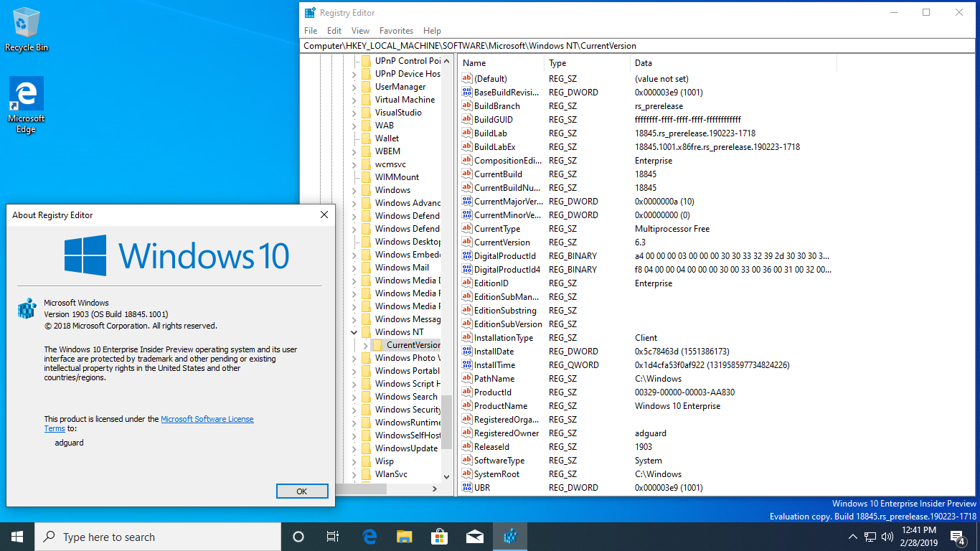Open the View menu

pos(361,31)
